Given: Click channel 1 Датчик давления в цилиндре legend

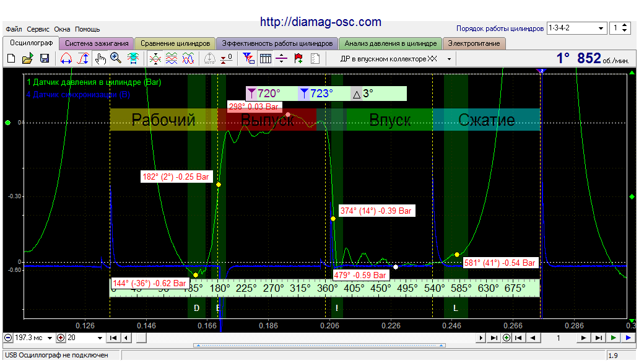Looking at the screenshot, I should 94,82.
